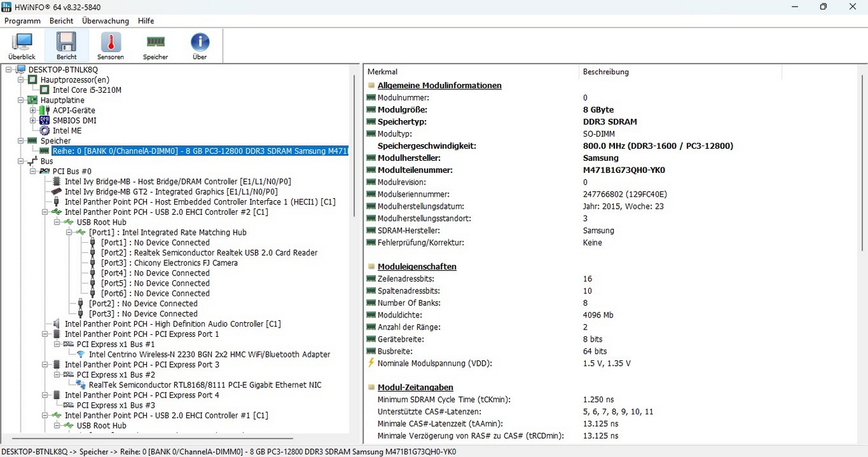Open the Überwachung menu
868x457 pixels.
[105, 21]
